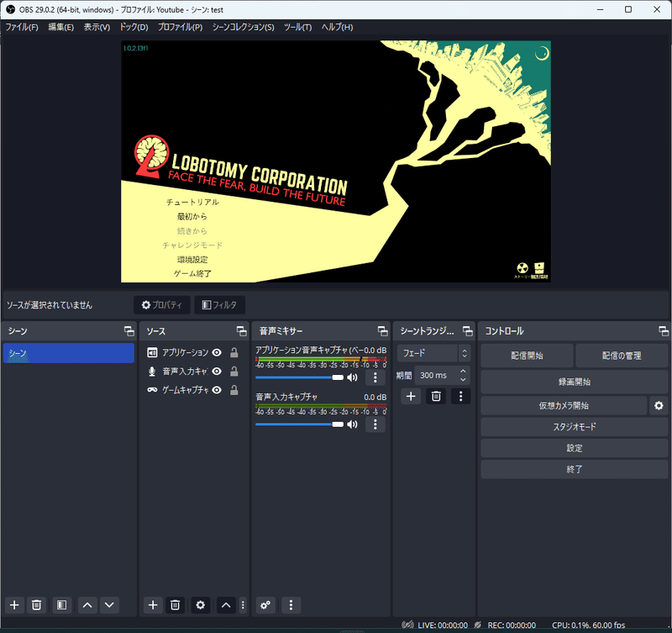The width and height of the screenshot is (672, 633).
Task: Delete scene transition with trash icon
Action: point(436,396)
